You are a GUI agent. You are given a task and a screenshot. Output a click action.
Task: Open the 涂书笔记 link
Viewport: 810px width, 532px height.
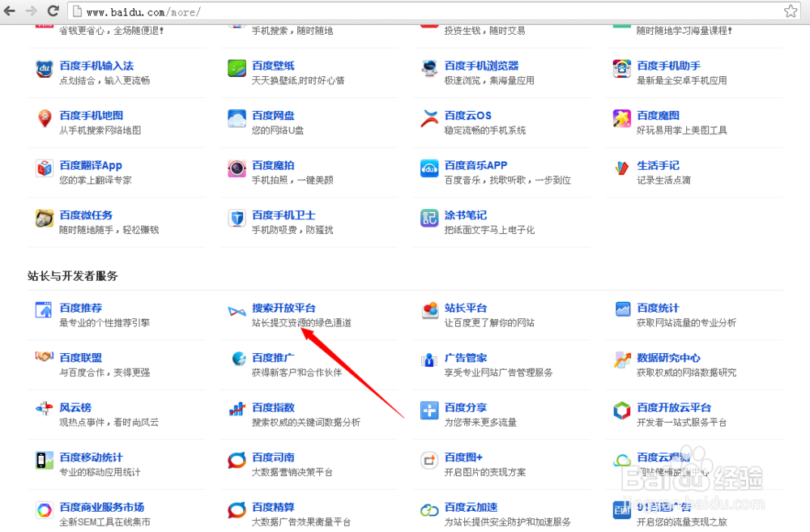(x=466, y=215)
